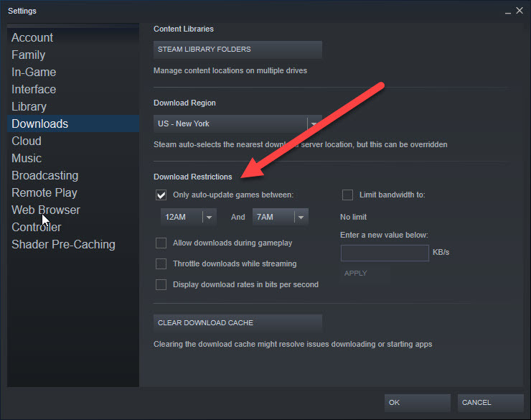Click 'Manage content locations on multiple drives' text
Screen dimensions: 531x420
coord(230,71)
